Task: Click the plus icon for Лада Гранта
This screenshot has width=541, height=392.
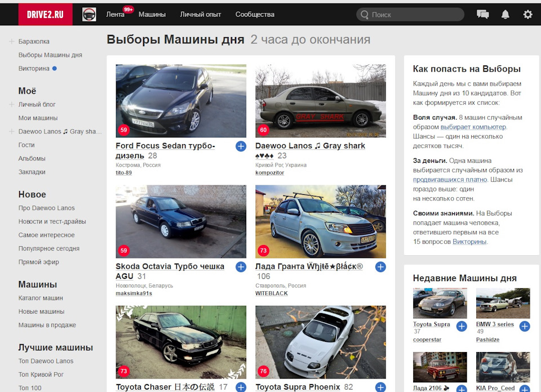Action: (x=380, y=267)
